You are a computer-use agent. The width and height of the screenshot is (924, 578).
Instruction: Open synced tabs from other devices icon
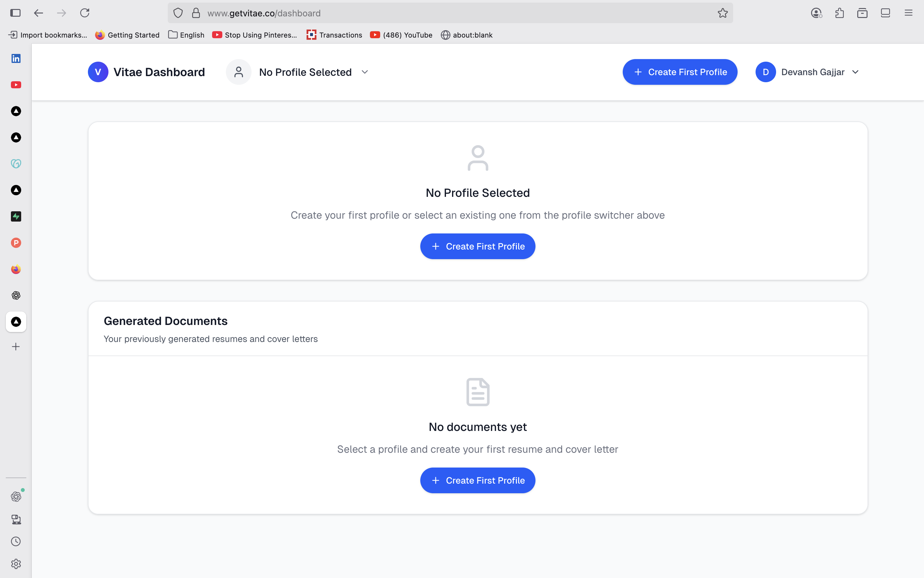pos(16,519)
